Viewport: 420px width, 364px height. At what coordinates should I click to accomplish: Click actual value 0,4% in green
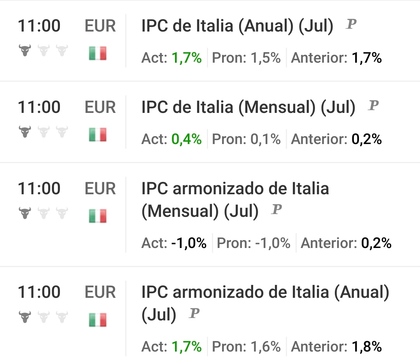[186, 139]
